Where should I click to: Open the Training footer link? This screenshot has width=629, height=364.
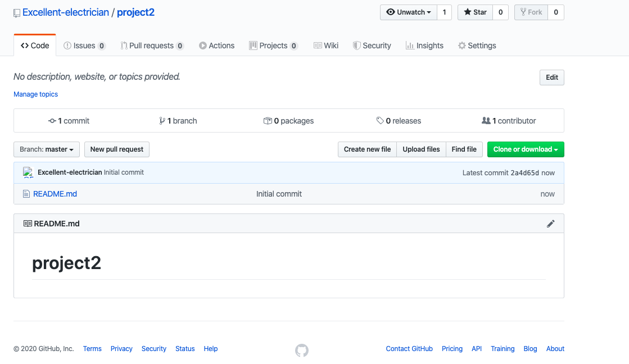pyautogui.click(x=503, y=349)
